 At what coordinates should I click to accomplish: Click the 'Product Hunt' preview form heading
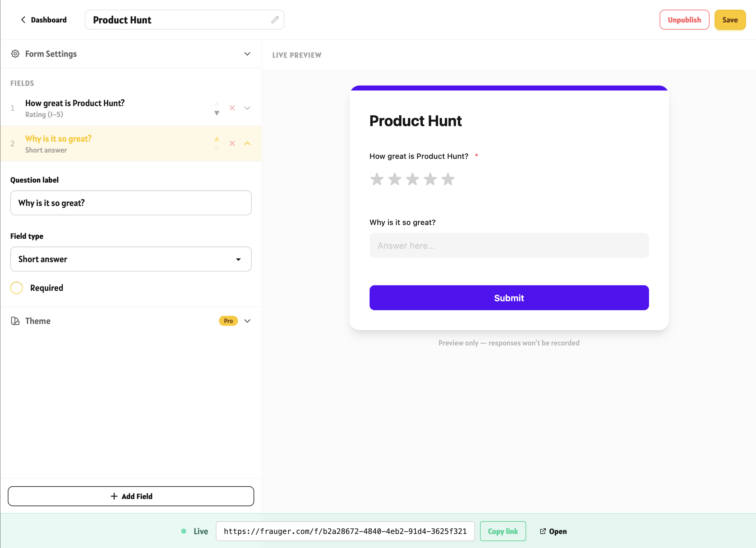[415, 121]
